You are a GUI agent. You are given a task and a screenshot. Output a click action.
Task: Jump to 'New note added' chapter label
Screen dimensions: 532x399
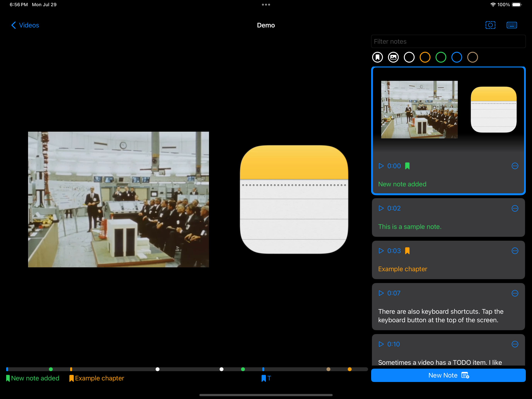click(32, 378)
